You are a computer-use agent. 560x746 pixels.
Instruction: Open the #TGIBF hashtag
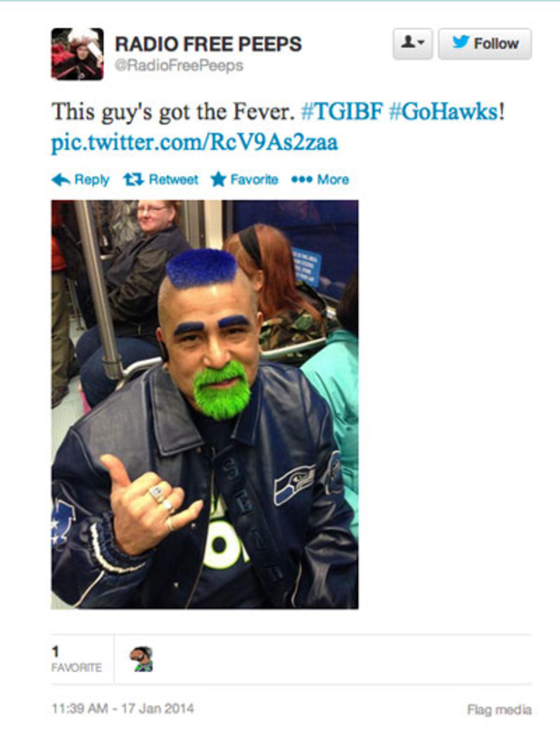341,112
